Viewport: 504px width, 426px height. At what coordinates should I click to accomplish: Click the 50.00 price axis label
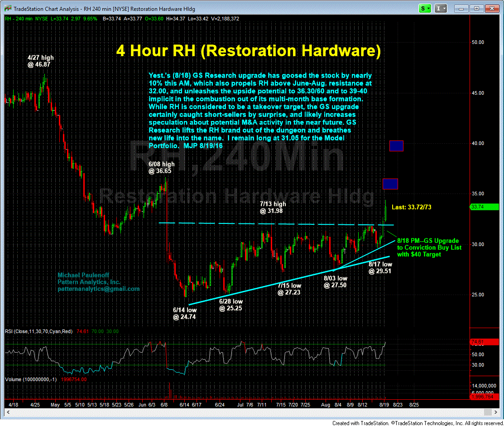[x=478, y=42]
